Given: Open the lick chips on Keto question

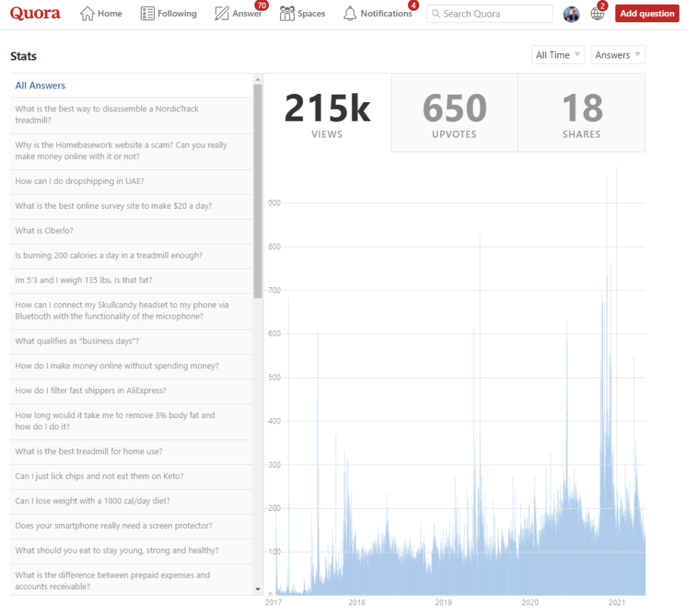Looking at the screenshot, I should tap(131, 476).
